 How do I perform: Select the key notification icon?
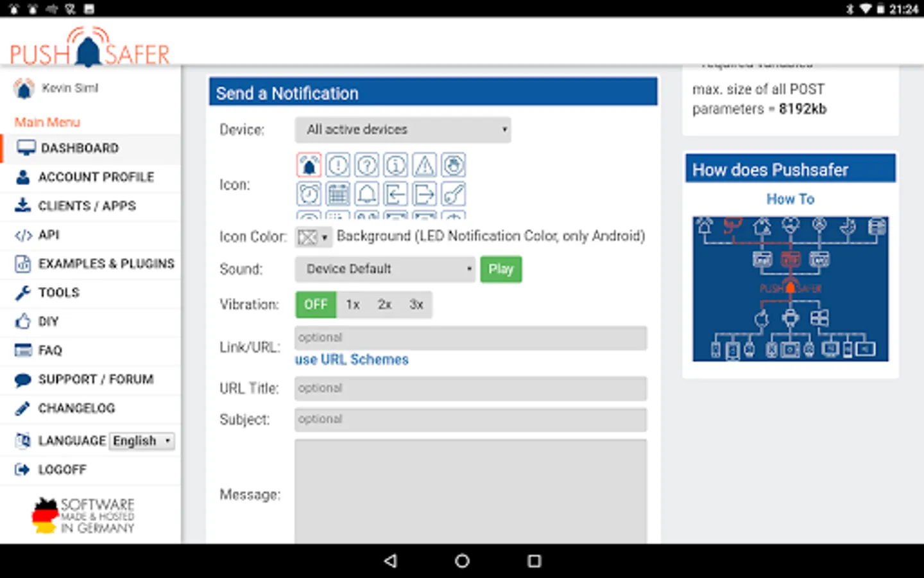coord(453,194)
